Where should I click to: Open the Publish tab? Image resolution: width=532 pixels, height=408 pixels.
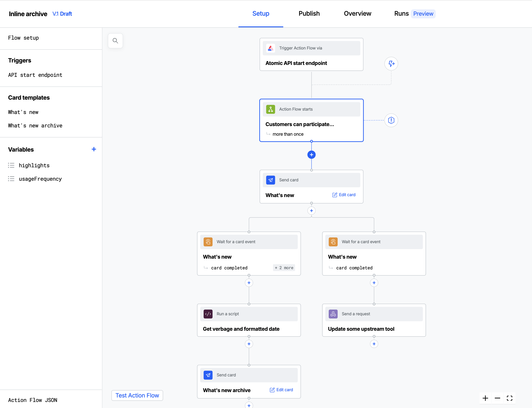click(x=309, y=14)
